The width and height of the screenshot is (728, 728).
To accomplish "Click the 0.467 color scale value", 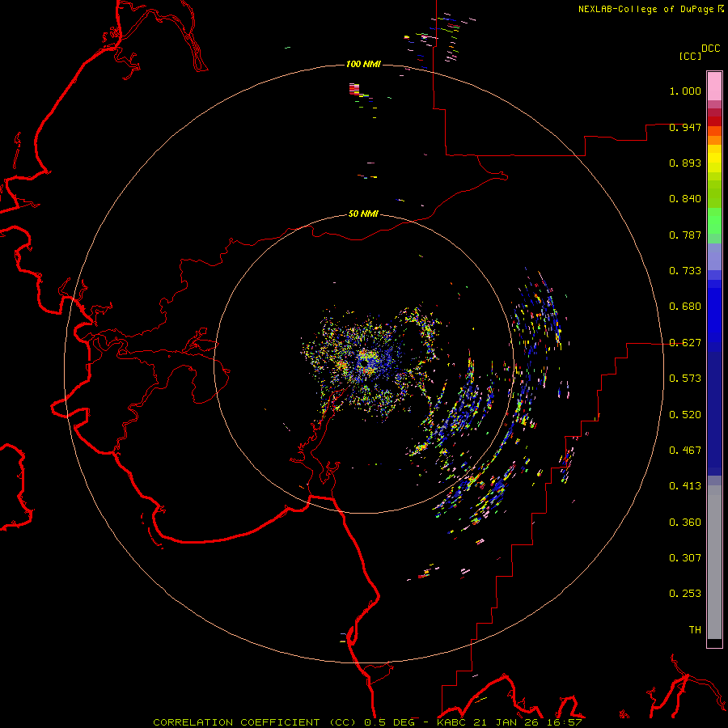I will point(685,451).
